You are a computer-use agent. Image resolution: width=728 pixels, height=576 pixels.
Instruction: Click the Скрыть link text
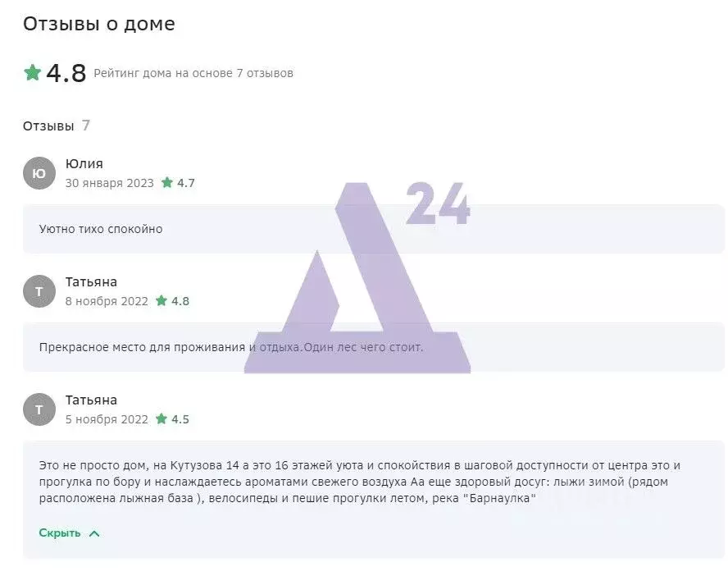pos(60,533)
